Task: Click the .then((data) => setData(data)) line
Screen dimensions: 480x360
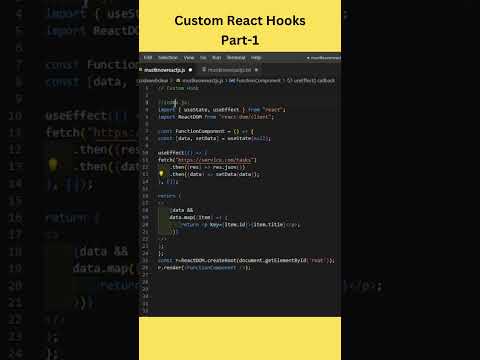Action: click(215, 174)
